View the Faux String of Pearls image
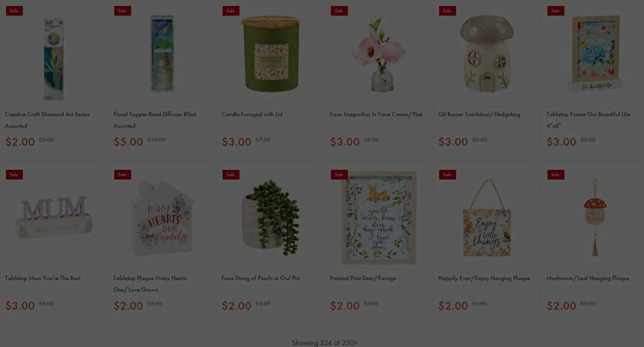The width and height of the screenshot is (644, 347). coord(270,218)
